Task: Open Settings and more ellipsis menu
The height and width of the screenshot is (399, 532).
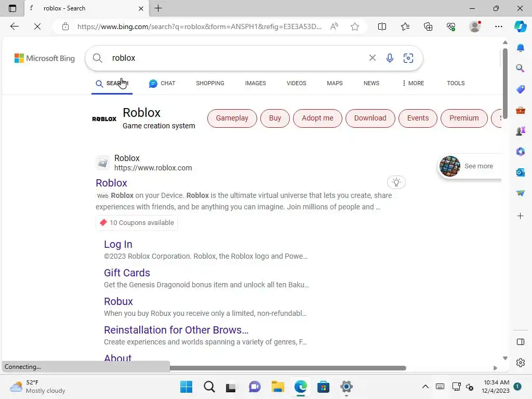Action: click(498, 26)
